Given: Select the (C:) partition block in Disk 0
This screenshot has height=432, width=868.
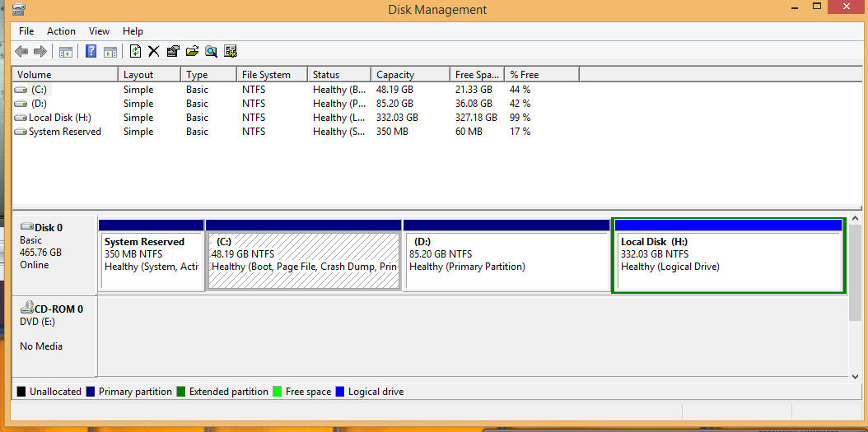Looking at the screenshot, I should [x=303, y=255].
